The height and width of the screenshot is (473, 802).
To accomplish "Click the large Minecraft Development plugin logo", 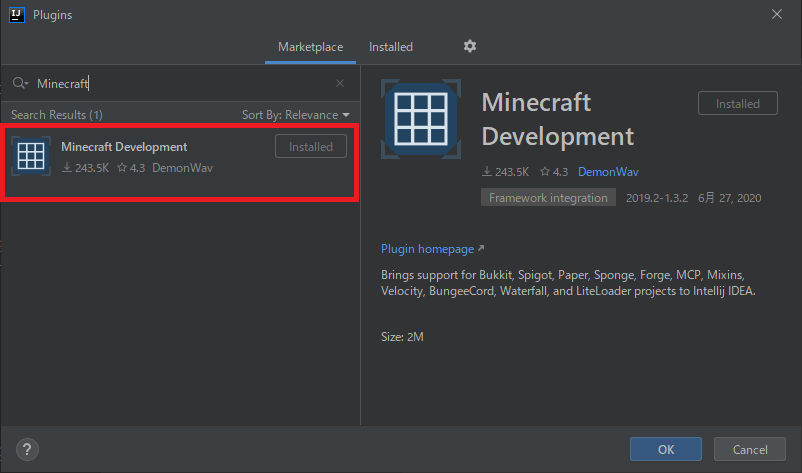I will coord(421,119).
